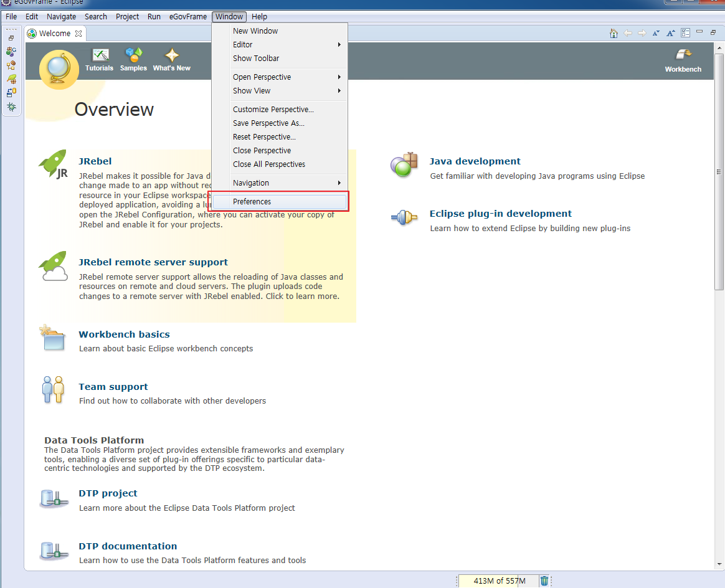Image resolution: width=725 pixels, height=588 pixels.
Task: Minimize the Welcome view pane
Action: (699, 32)
